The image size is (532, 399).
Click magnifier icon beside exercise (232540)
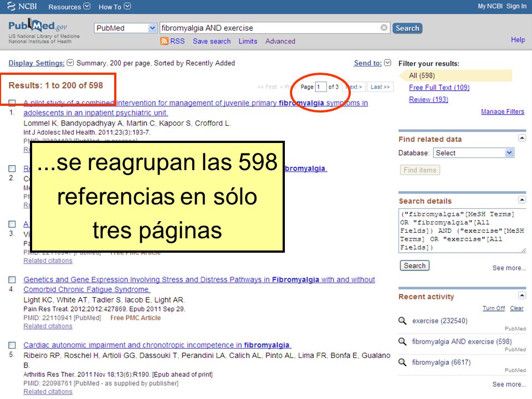pos(402,321)
